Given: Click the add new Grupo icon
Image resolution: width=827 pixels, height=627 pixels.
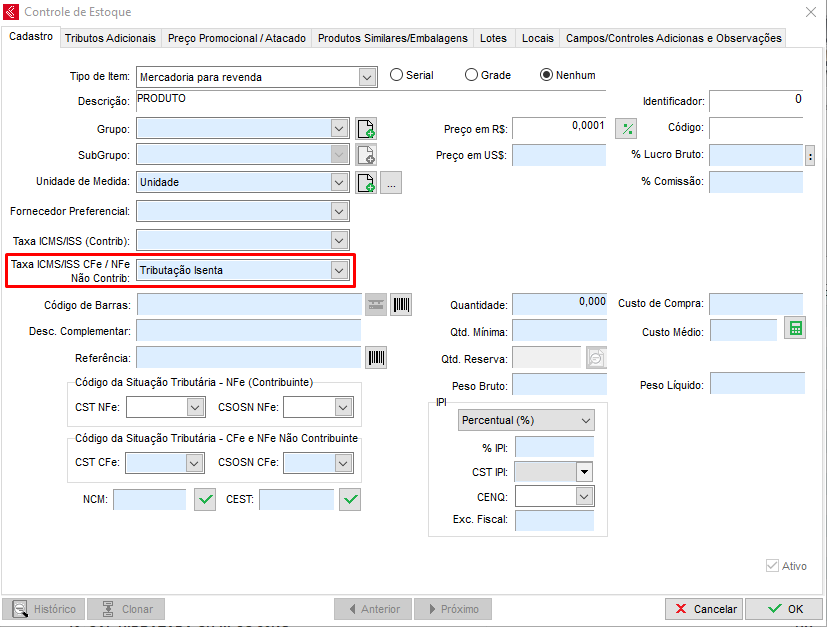Looking at the screenshot, I should click(x=366, y=128).
